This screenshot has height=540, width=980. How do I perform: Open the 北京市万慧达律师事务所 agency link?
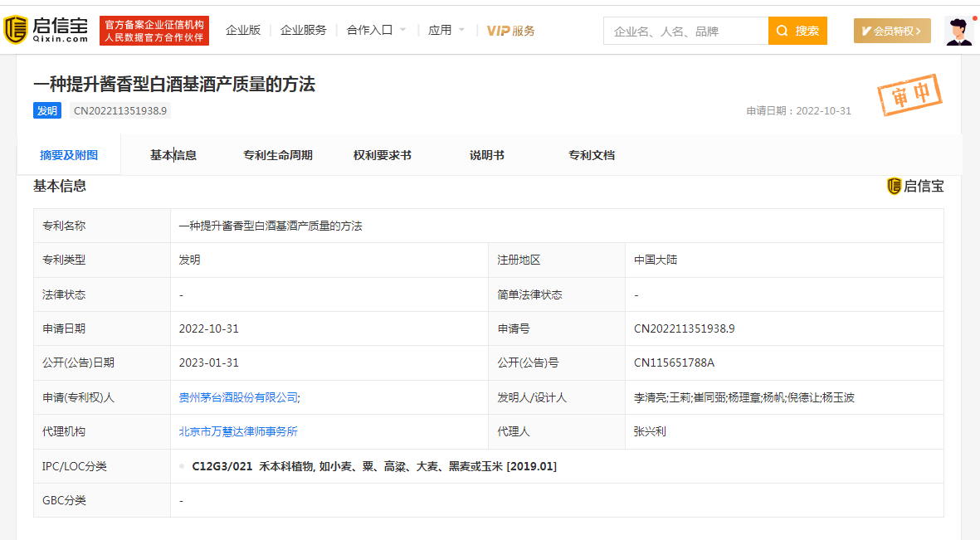click(238, 432)
